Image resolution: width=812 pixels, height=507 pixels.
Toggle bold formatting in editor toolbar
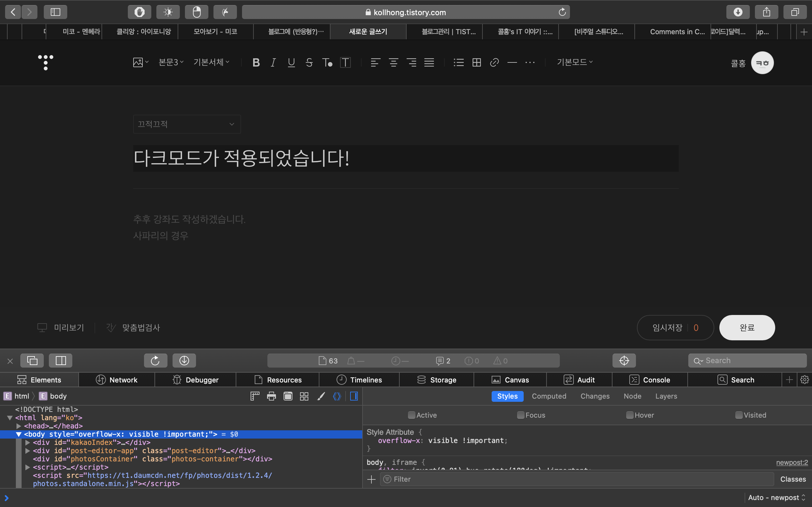256,62
